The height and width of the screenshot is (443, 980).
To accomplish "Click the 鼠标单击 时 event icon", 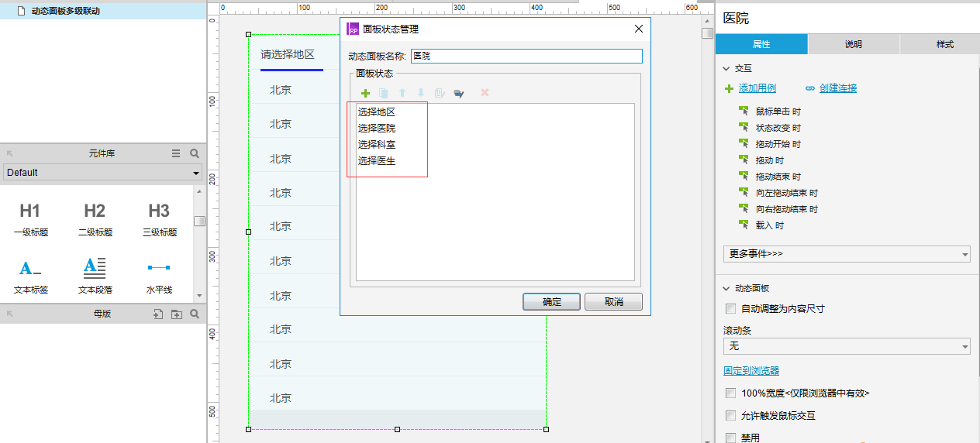I will tap(744, 112).
